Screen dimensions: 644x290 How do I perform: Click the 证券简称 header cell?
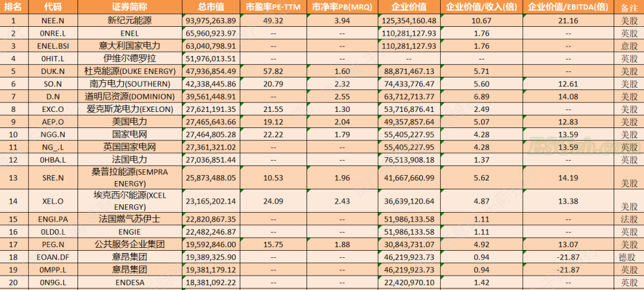129,7
